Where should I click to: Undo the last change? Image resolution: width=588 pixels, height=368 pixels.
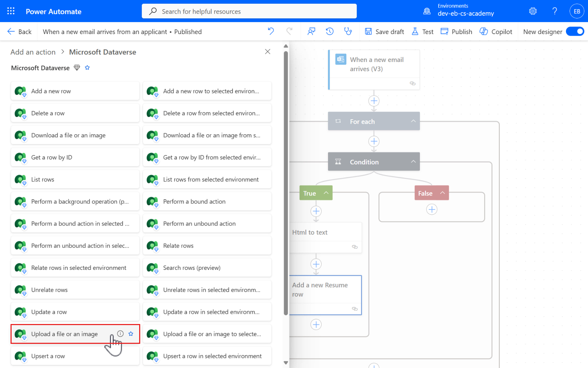271,31
